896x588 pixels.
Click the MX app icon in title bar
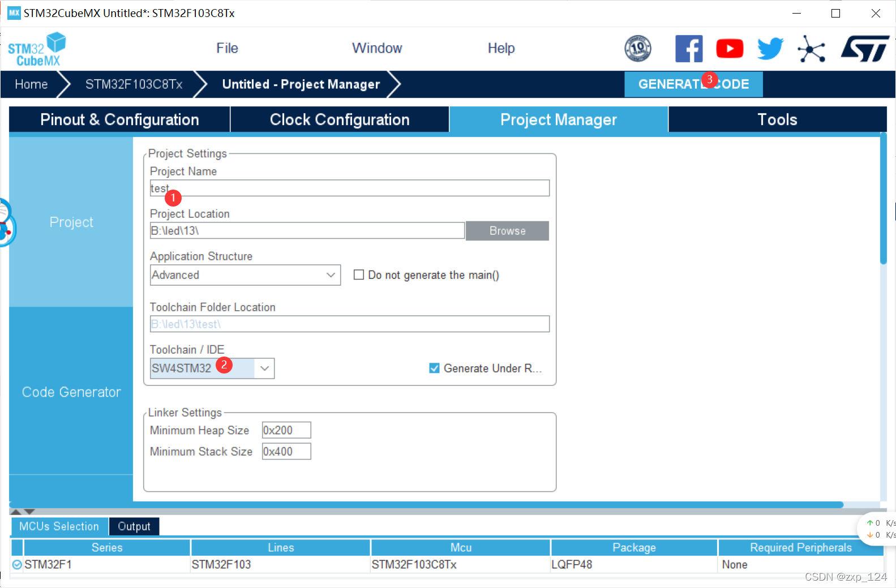14,13
